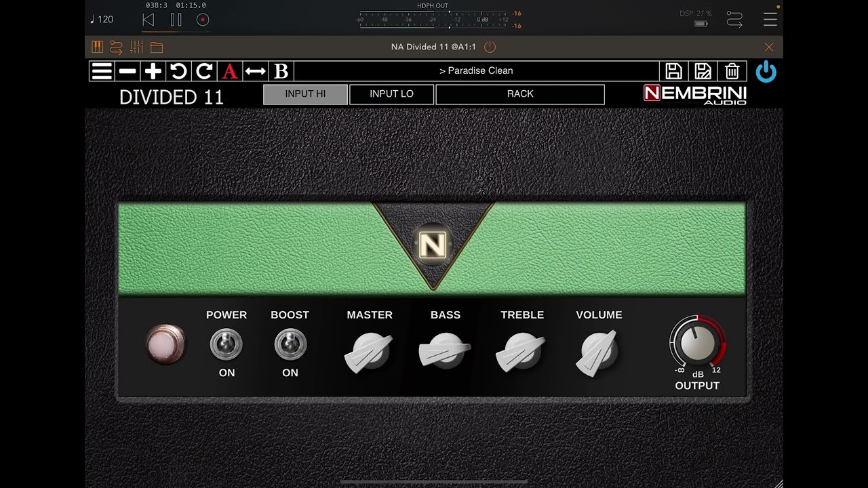The image size is (868, 488).
Task: Click the HDPH OUT level meter
Action: pyautogui.click(x=434, y=19)
